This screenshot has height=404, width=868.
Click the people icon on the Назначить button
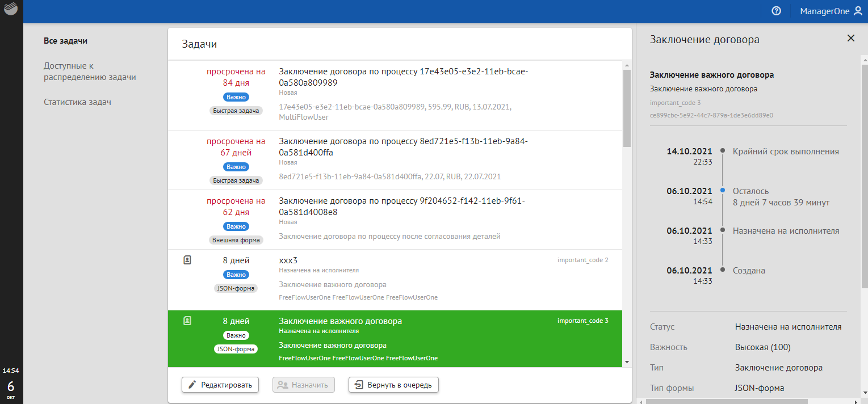[283, 385]
